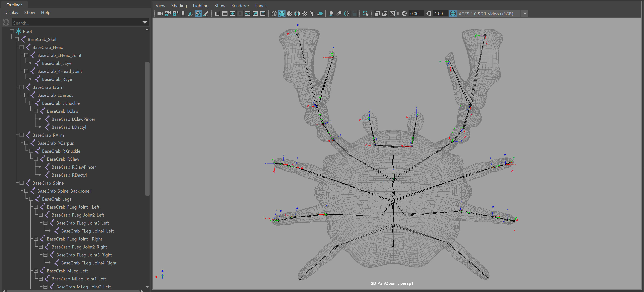The width and height of the screenshot is (644, 292).
Task: Click the Outliner search field
Action: [x=75, y=23]
